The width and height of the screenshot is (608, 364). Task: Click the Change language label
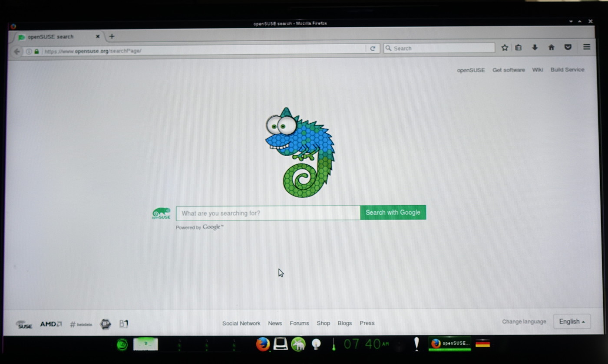[524, 321]
